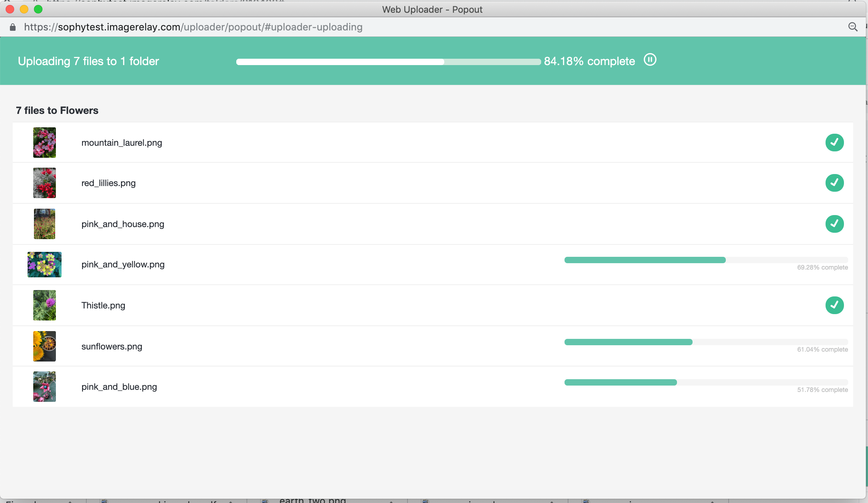Click the overall 84.18% upload progress bar
Image resolution: width=868 pixels, height=503 pixels.
[x=388, y=62]
